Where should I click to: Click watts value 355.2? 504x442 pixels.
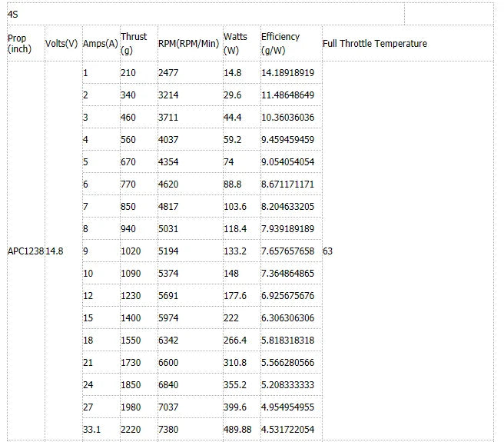[x=235, y=384]
